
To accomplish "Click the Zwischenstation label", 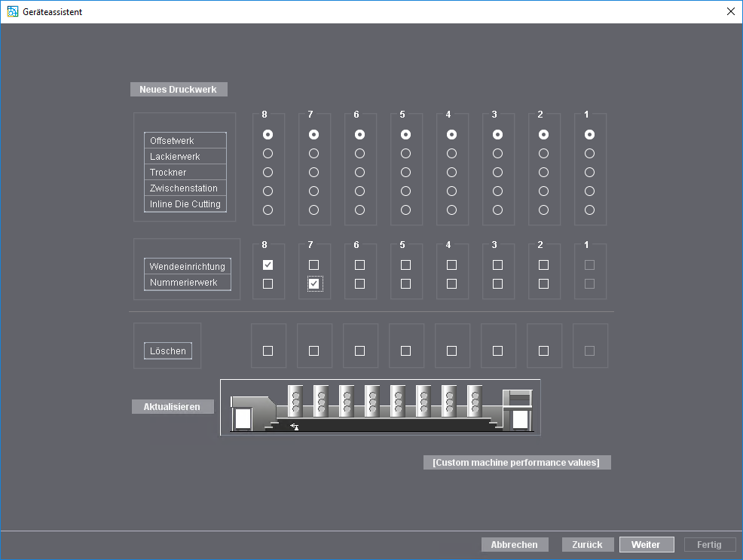I will coord(184,188).
